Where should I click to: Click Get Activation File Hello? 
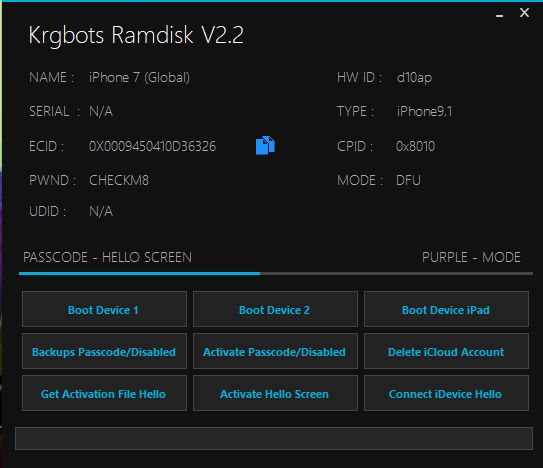tap(104, 393)
